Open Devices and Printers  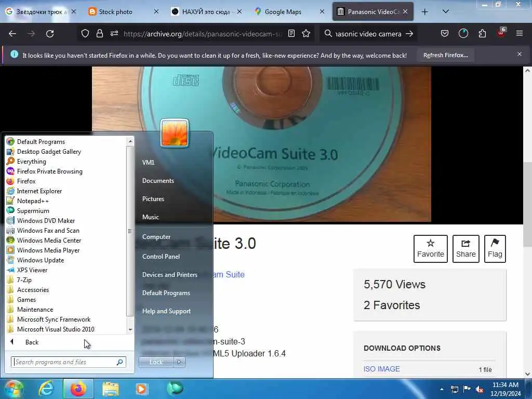[170, 275]
